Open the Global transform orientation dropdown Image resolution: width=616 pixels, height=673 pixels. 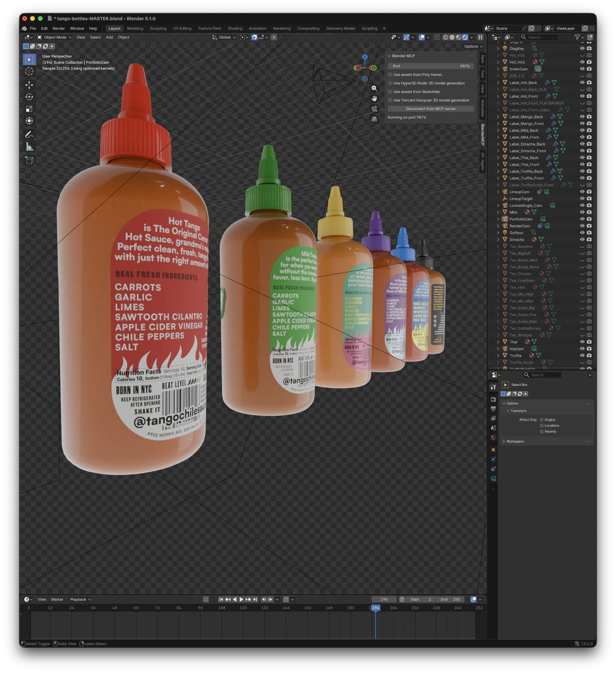click(224, 37)
